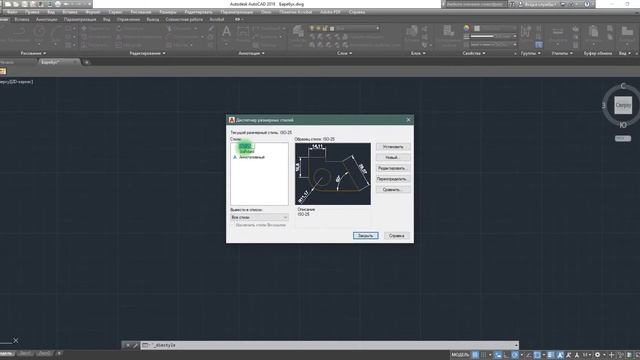Click the Plot quick access icon
The height and width of the screenshot is (360, 640).
pos(58,4)
